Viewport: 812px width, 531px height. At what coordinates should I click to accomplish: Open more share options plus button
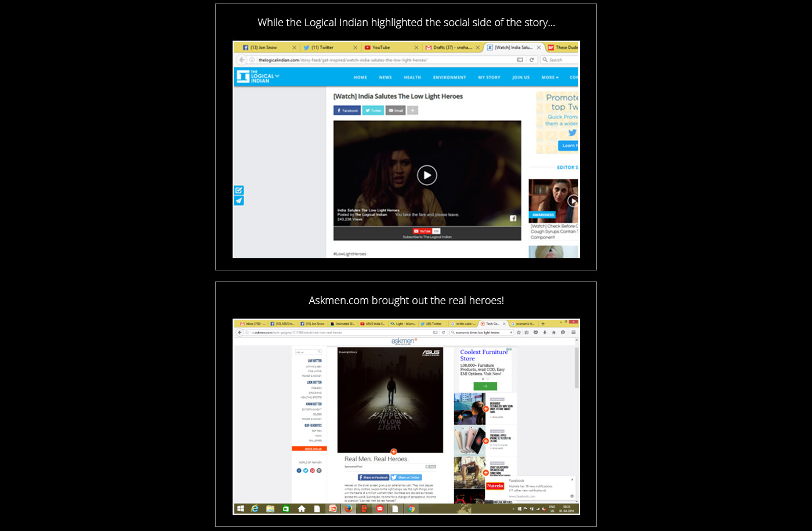point(412,110)
